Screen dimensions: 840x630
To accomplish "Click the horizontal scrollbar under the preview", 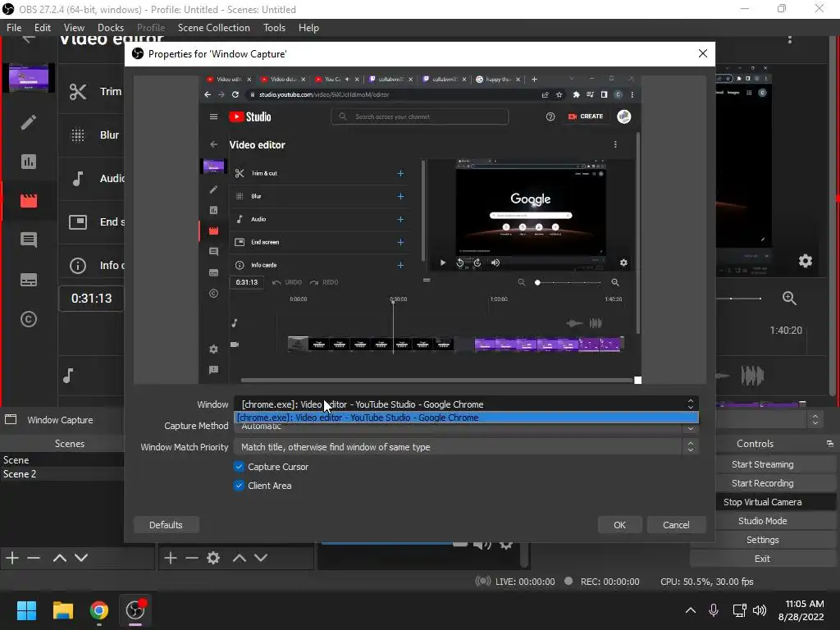I will pos(436,381).
